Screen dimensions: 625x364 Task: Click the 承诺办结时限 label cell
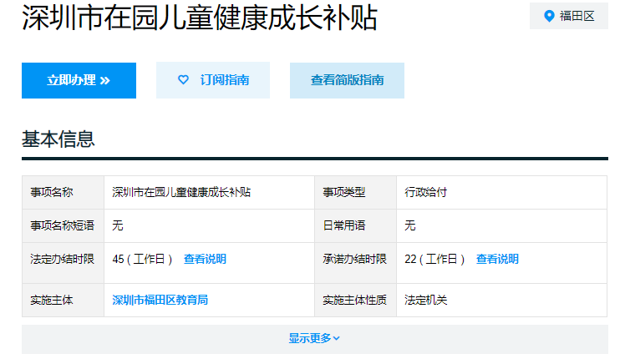[x=356, y=263]
